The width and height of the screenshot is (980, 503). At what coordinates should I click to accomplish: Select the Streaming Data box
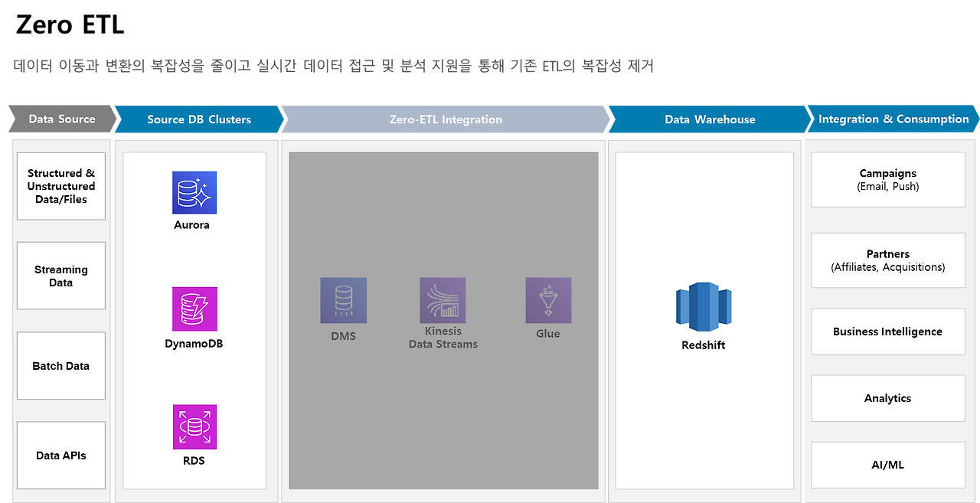coord(61,276)
